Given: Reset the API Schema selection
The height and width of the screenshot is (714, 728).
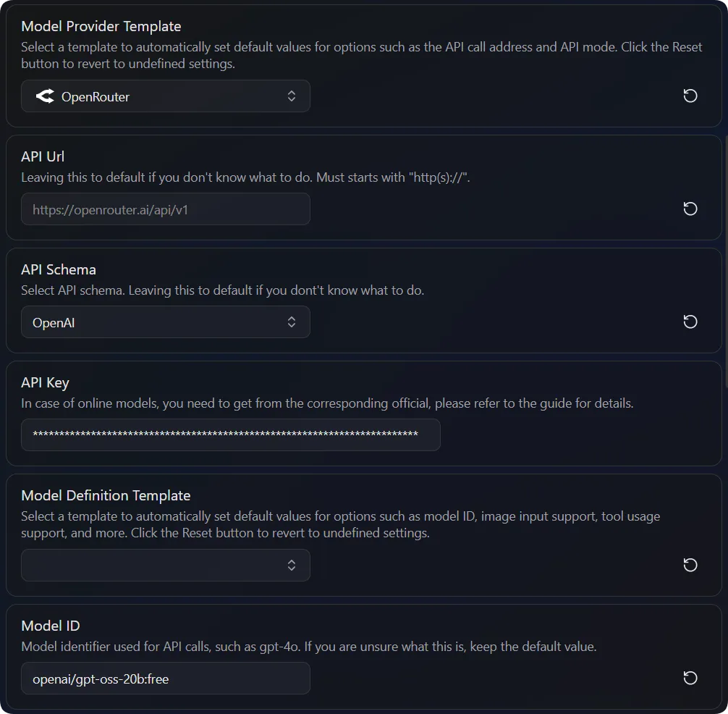Looking at the screenshot, I should (x=690, y=322).
